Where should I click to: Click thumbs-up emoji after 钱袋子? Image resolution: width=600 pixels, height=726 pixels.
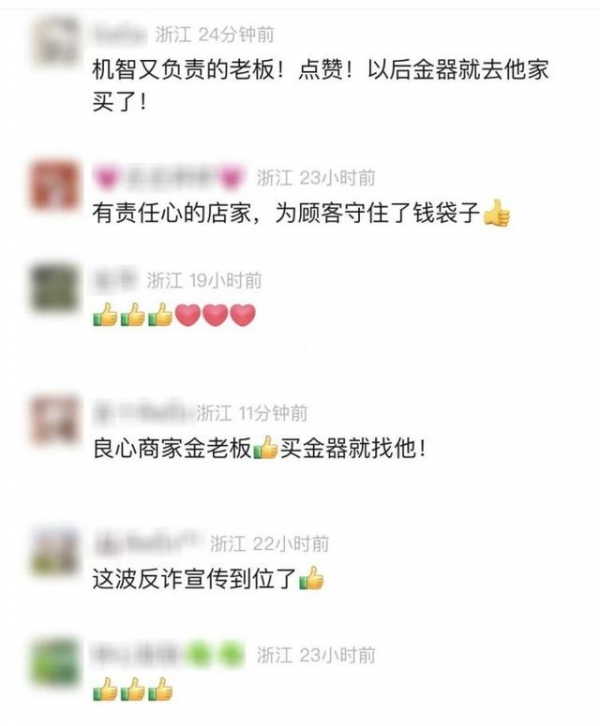click(x=496, y=213)
